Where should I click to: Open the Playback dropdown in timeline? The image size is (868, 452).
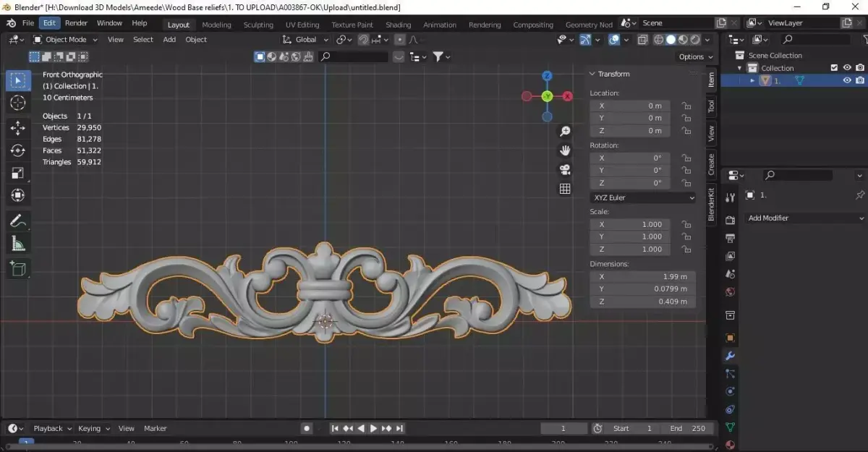tap(52, 428)
